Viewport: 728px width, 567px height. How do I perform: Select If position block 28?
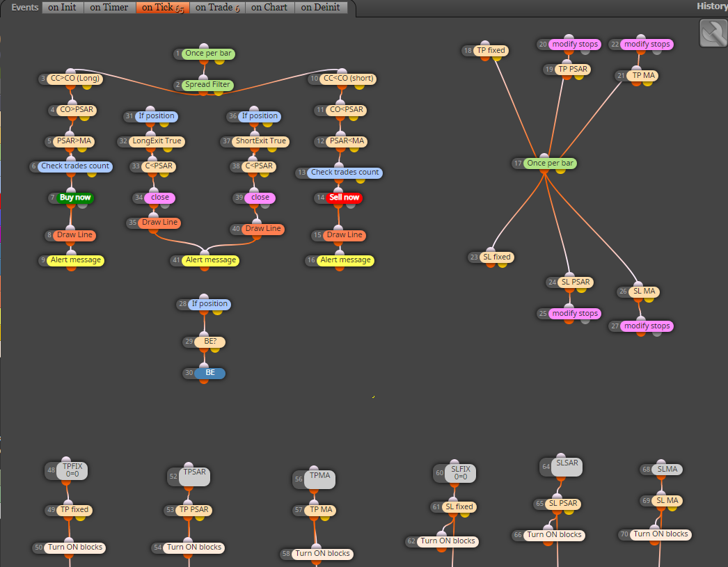click(210, 305)
